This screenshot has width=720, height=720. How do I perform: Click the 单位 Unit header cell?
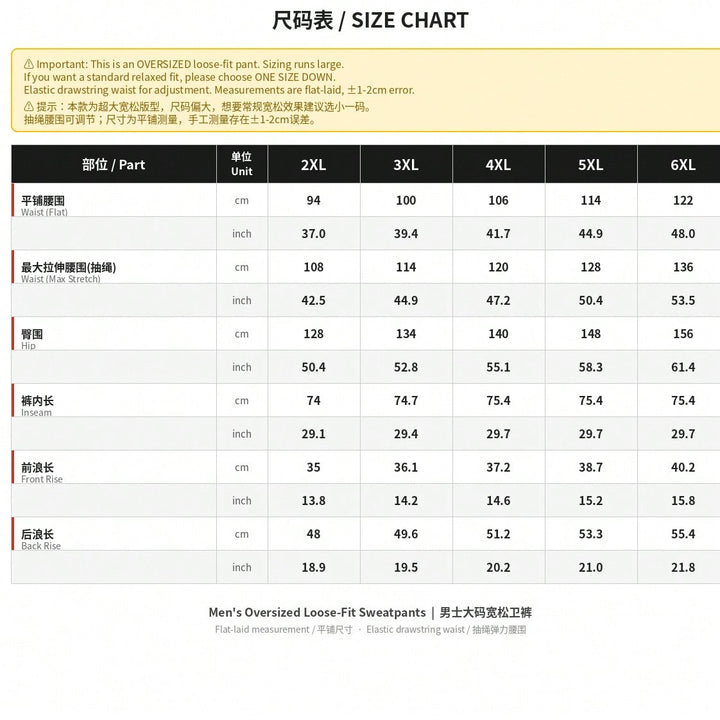[242, 164]
